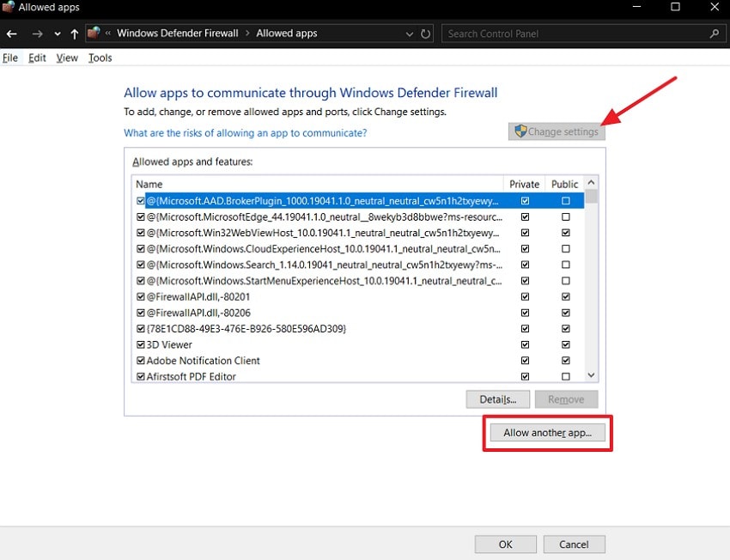This screenshot has height=560, width=730.
Task: Open recent locations chevron beside forward arrow
Action: (58, 33)
